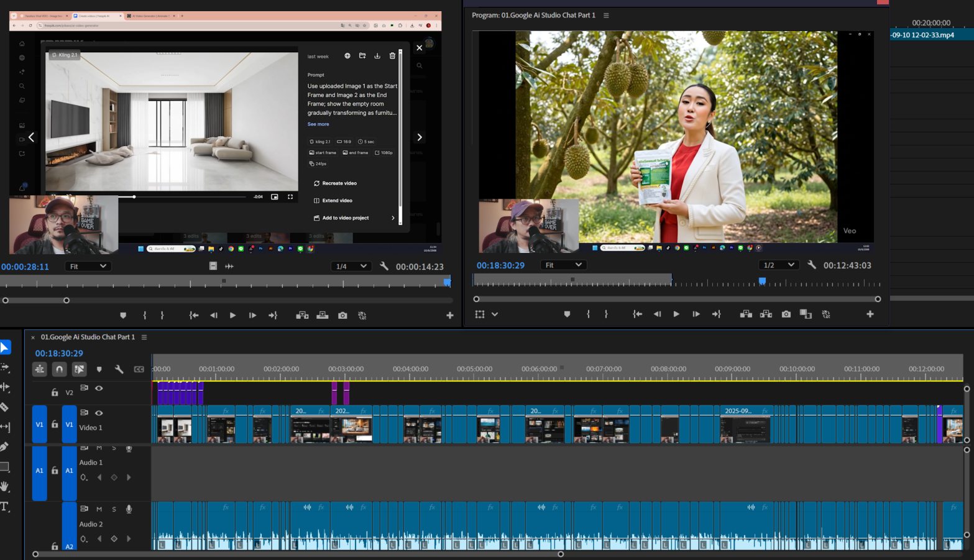Click the timeline Caption track options (CC) button

coord(139,369)
